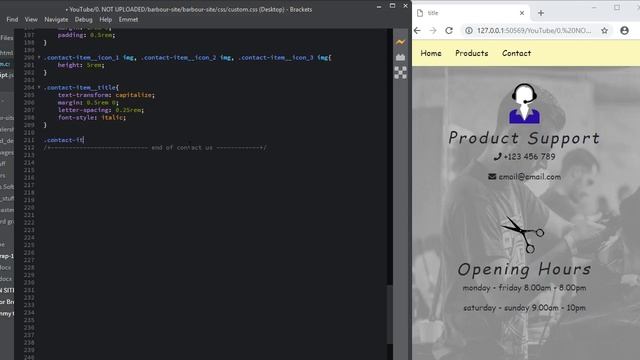Click 'monday - friday 8.00am - 8.00pm' text

(524, 288)
